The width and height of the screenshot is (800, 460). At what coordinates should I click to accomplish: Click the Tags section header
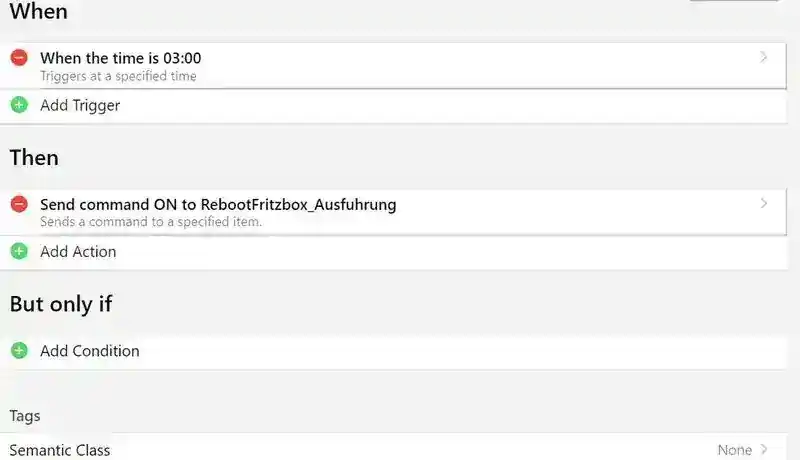(x=25, y=415)
